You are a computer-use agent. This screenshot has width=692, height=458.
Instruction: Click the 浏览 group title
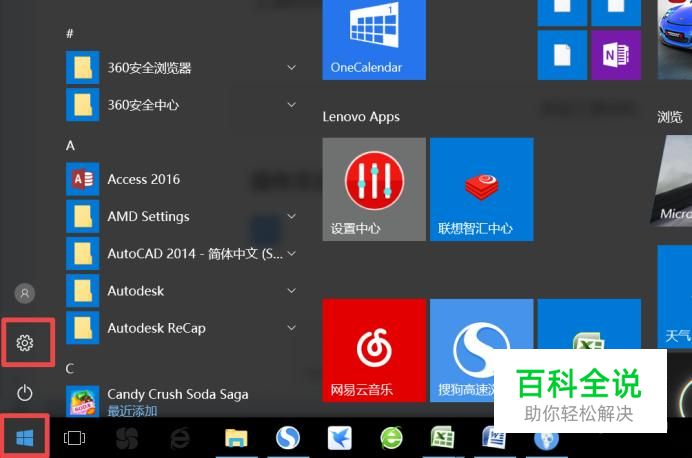point(670,117)
